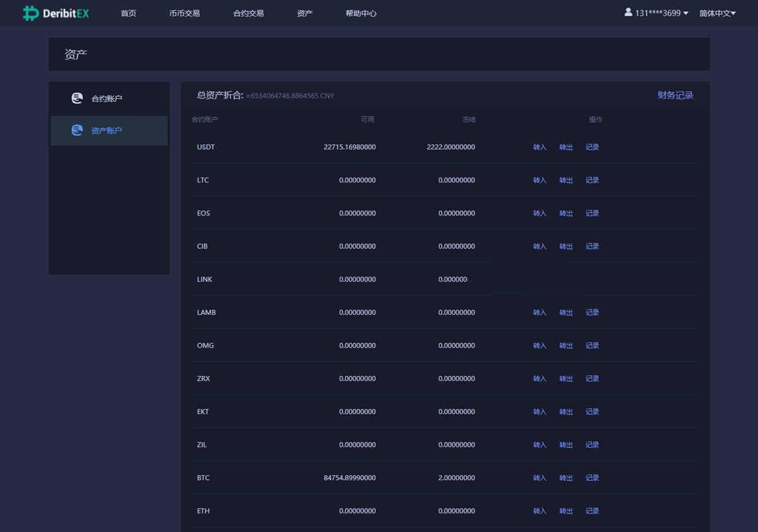Click 转入 for the LTC row
Image resolution: width=758 pixels, height=532 pixels.
coord(539,180)
